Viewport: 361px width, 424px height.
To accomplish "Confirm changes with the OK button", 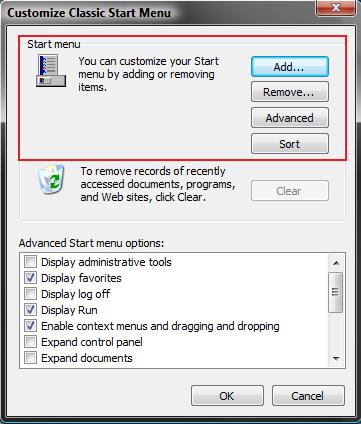I will 227,396.
